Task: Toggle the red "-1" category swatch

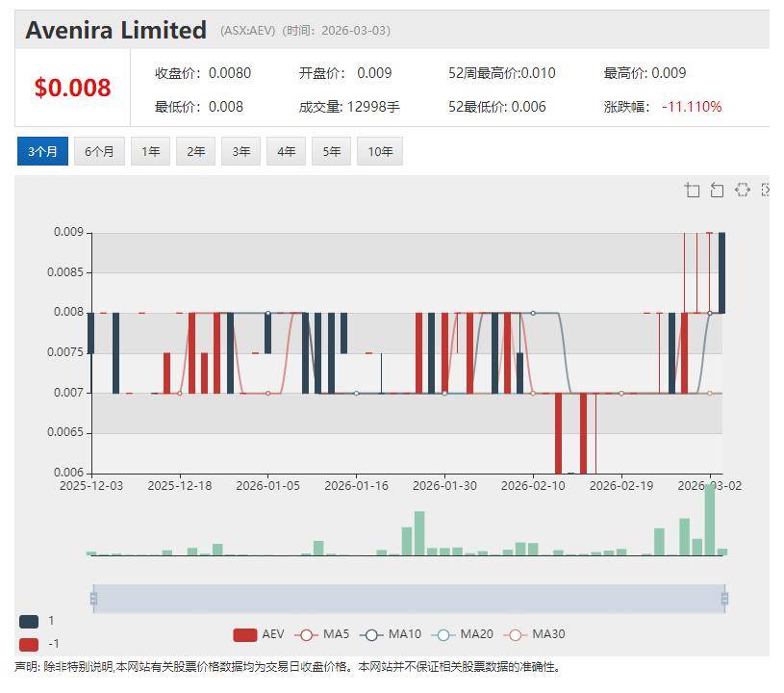Action: [29, 644]
